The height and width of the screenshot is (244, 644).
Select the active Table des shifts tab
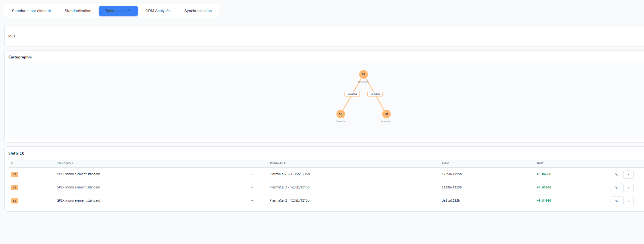click(118, 11)
